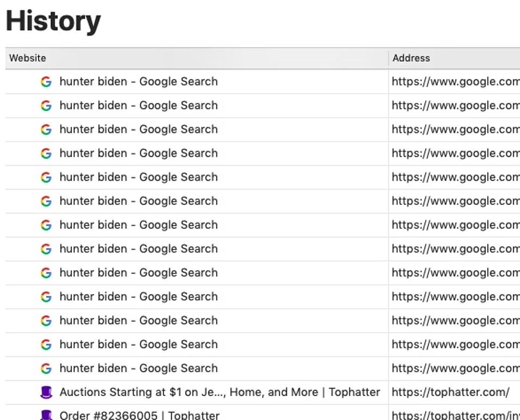Sort by the Website column header
520x420 pixels.
point(27,58)
